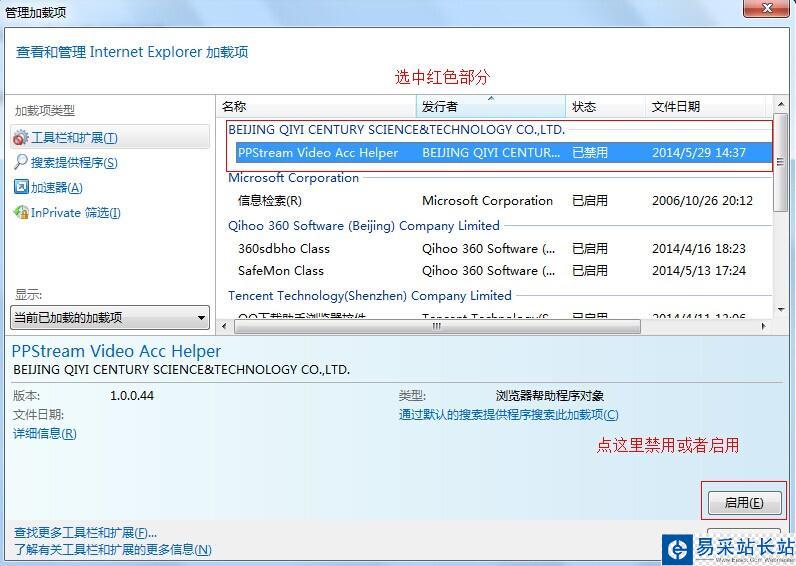Click the Toolbars and Extensions gear icon
This screenshot has width=796, height=566.
(21, 137)
